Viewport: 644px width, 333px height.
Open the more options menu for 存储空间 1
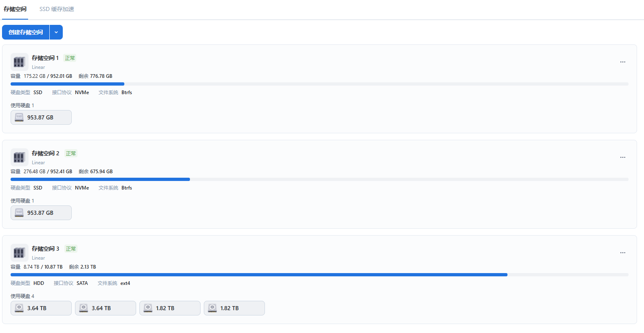[x=622, y=62]
